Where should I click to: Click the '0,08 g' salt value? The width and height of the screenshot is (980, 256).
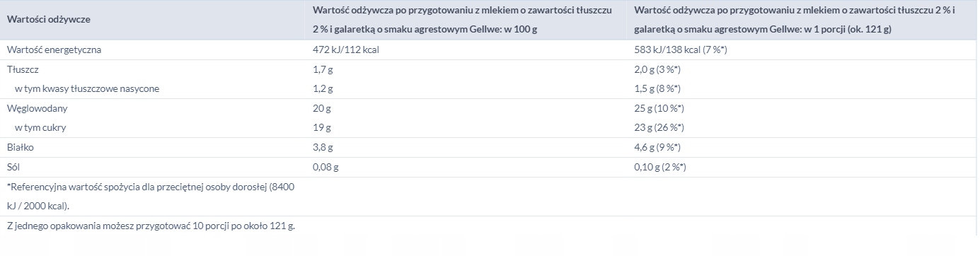pyautogui.click(x=325, y=168)
